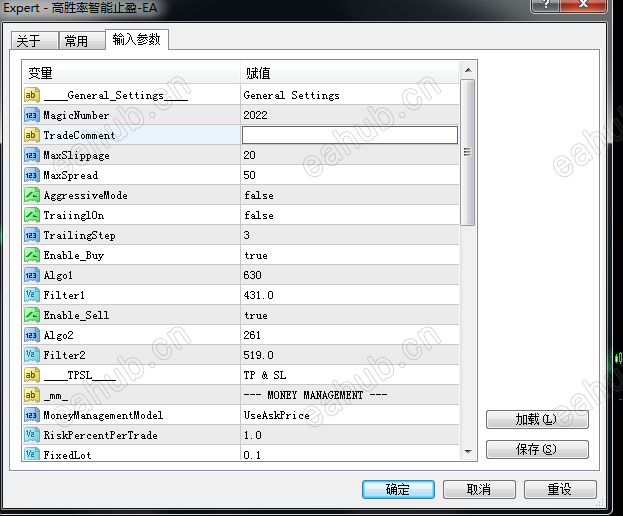Click the integer icon beside MagicNumber

click(32, 115)
